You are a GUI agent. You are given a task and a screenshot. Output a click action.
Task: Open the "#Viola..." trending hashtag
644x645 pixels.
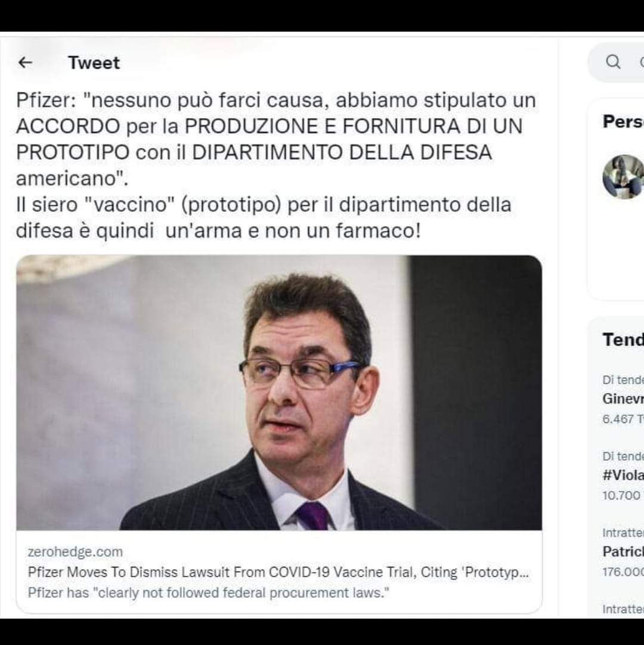623,475
